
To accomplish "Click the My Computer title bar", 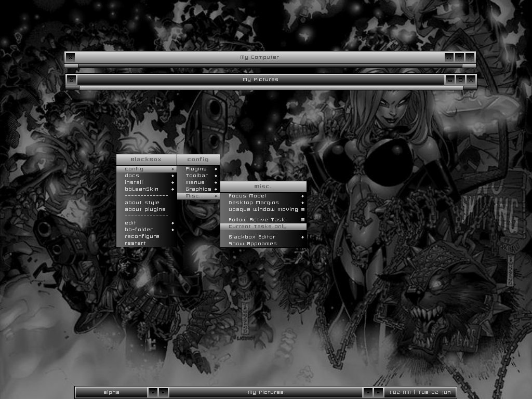I will click(x=260, y=57).
